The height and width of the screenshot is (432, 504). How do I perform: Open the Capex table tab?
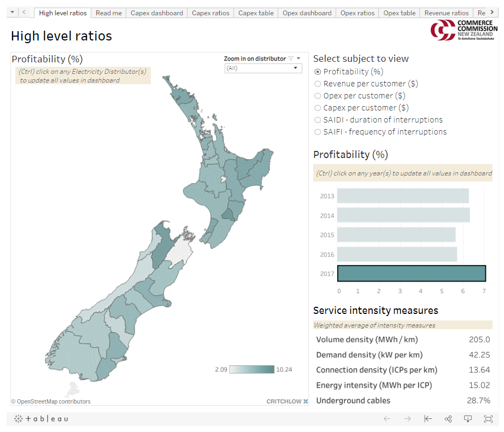(256, 13)
